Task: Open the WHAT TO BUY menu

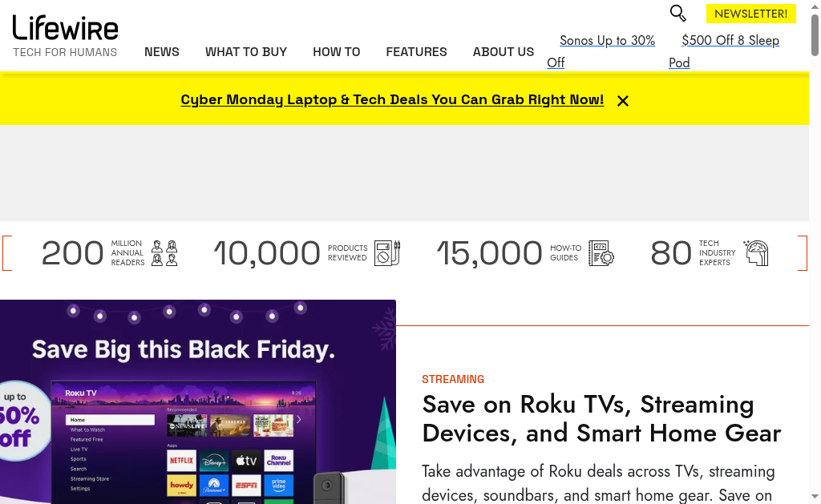Action: [x=246, y=52]
